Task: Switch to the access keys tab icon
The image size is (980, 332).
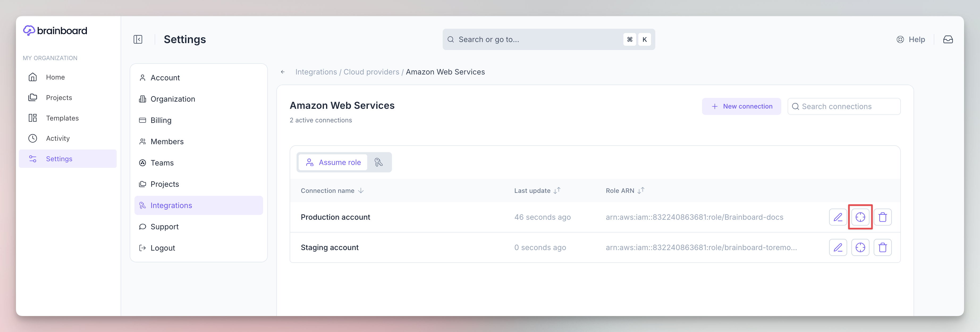Action: pyautogui.click(x=379, y=163)
